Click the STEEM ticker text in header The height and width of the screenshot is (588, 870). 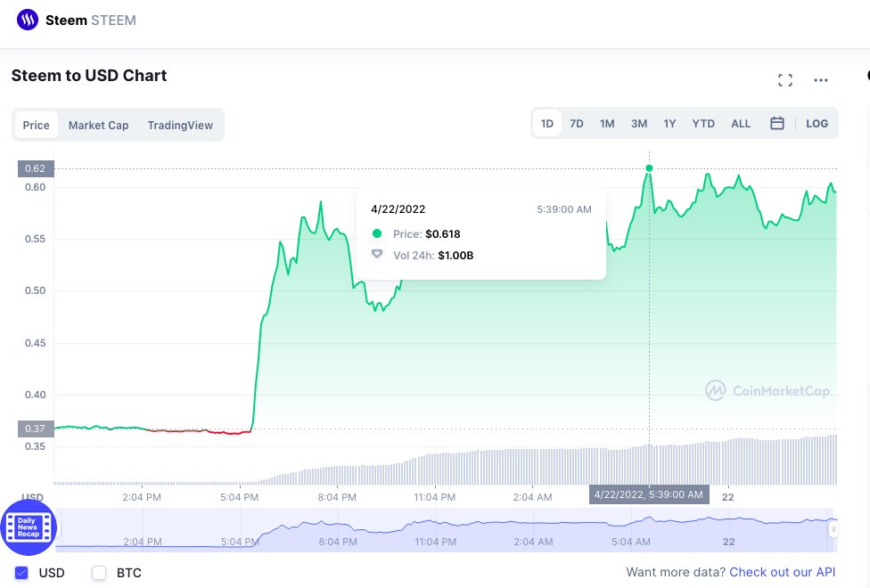click(x=114, y=20)
